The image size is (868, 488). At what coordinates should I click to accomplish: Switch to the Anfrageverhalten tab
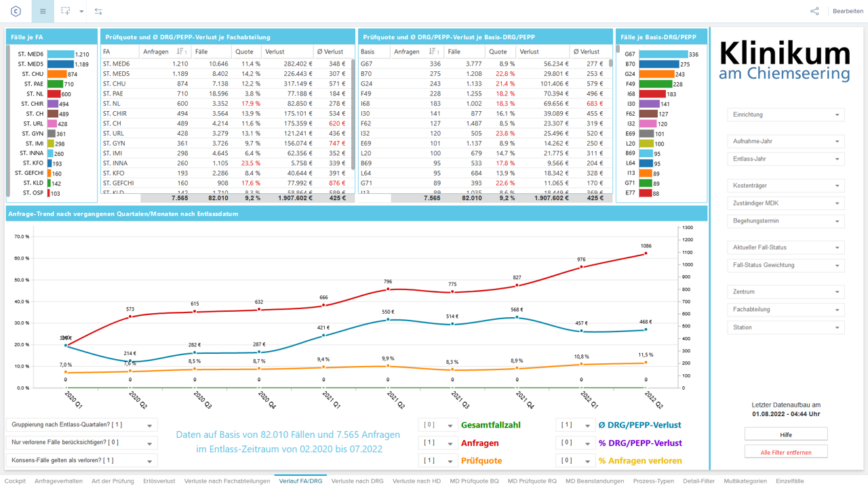(58, 481)
